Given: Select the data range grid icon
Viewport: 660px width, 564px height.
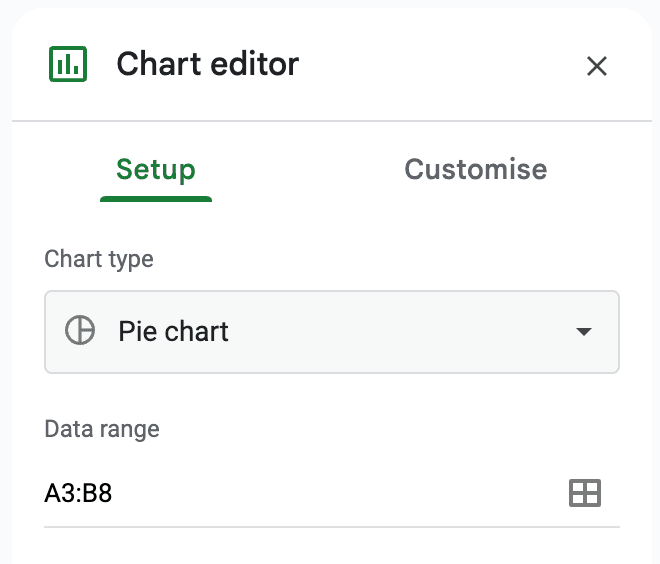Looking at the screenshot, I should [584, 492].
